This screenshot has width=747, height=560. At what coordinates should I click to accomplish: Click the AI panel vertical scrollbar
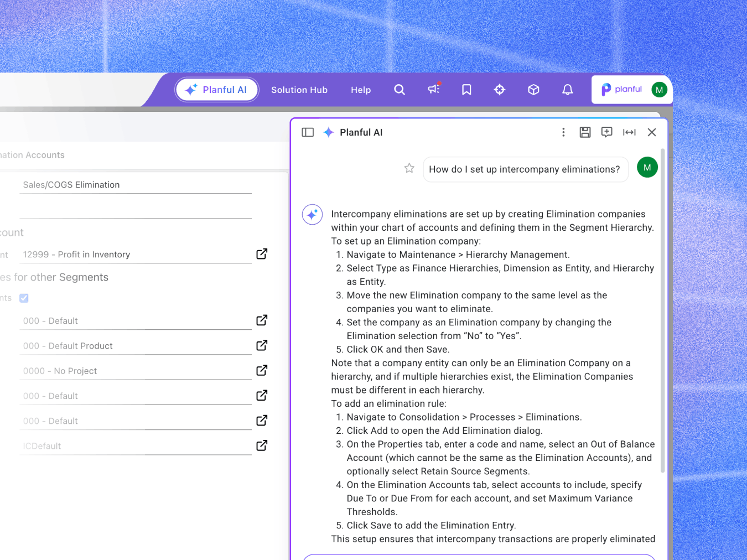coord(663,310)
